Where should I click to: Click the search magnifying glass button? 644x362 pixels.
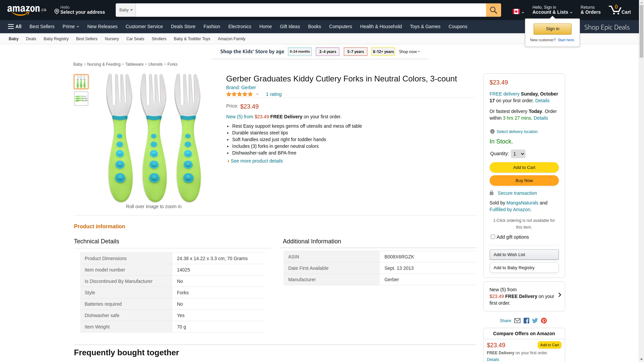click(493, 10)
